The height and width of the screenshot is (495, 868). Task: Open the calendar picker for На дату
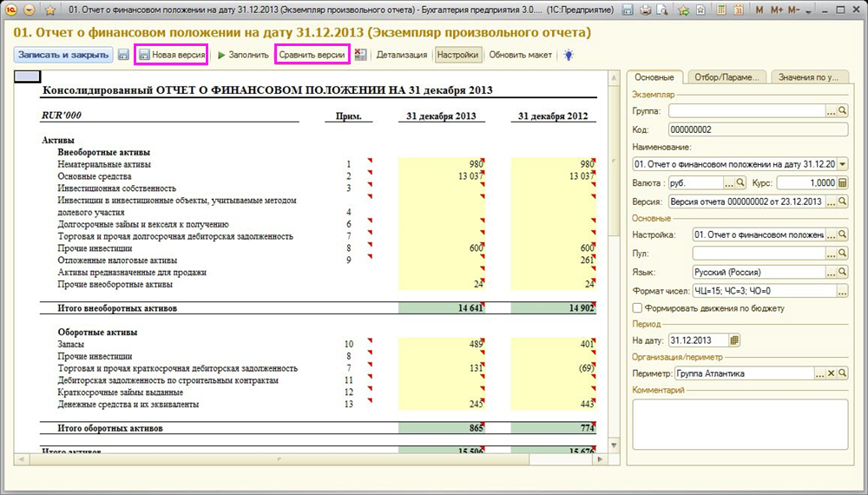[734, 340]
